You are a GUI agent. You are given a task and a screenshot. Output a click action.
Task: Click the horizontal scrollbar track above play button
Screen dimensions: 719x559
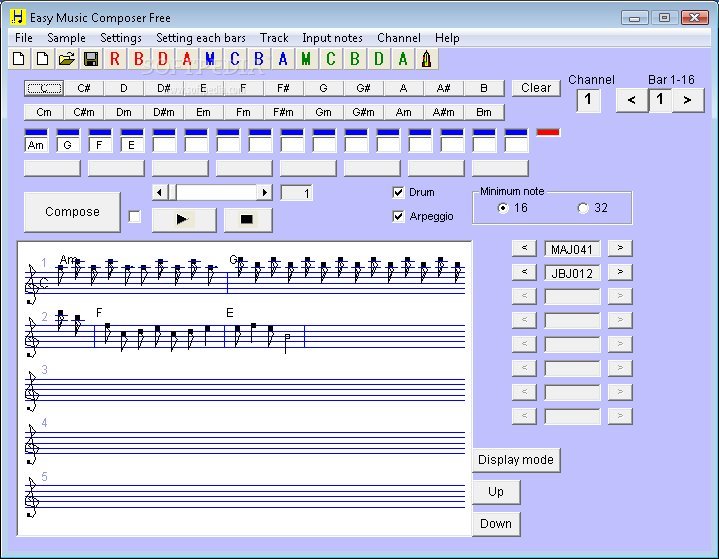click(x=216, y=192)
